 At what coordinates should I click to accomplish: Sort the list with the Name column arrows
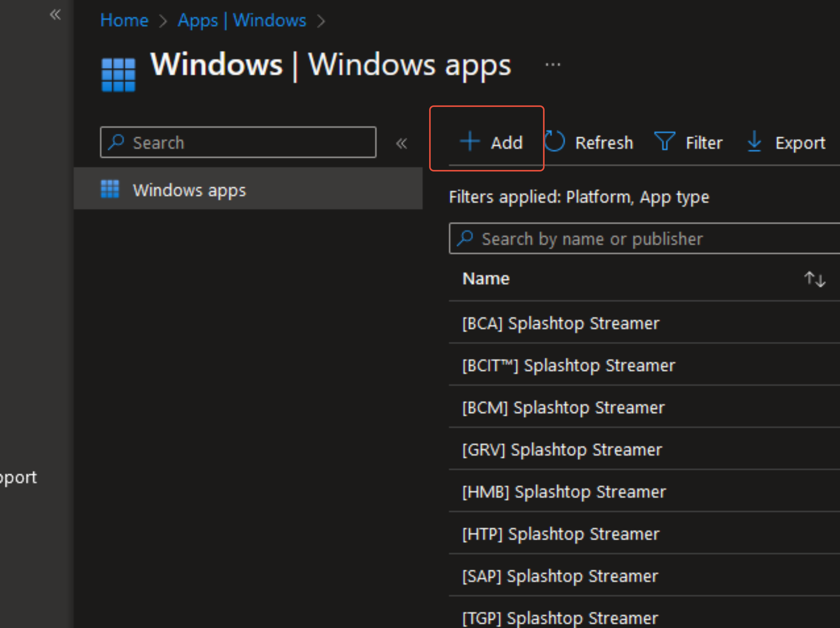[x=814, y=279]
